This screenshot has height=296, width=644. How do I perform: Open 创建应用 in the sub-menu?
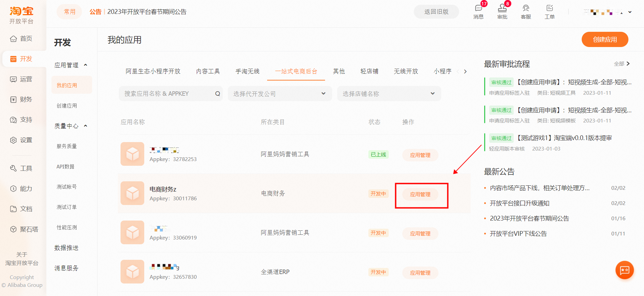click(67, 106)
